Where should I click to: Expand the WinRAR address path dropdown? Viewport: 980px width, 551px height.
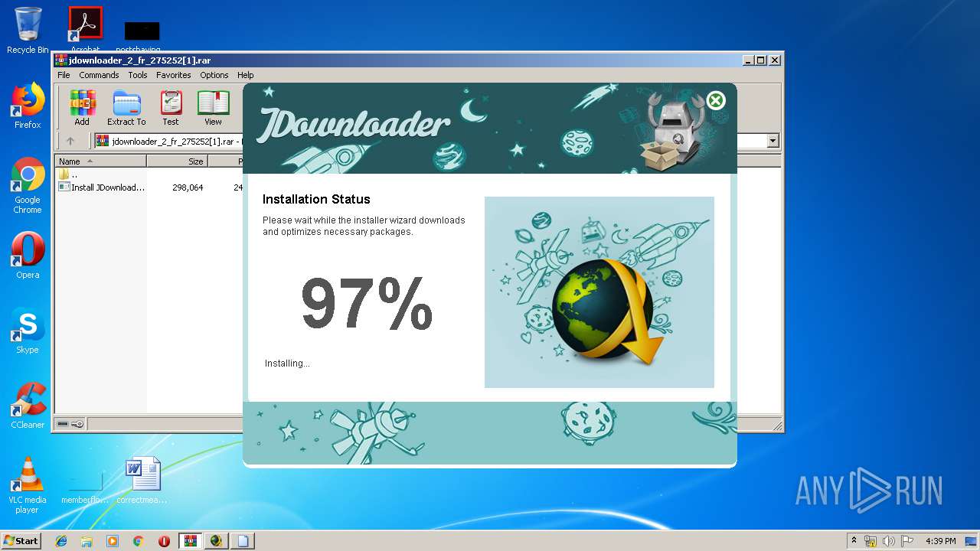click(x=773, y=141)
